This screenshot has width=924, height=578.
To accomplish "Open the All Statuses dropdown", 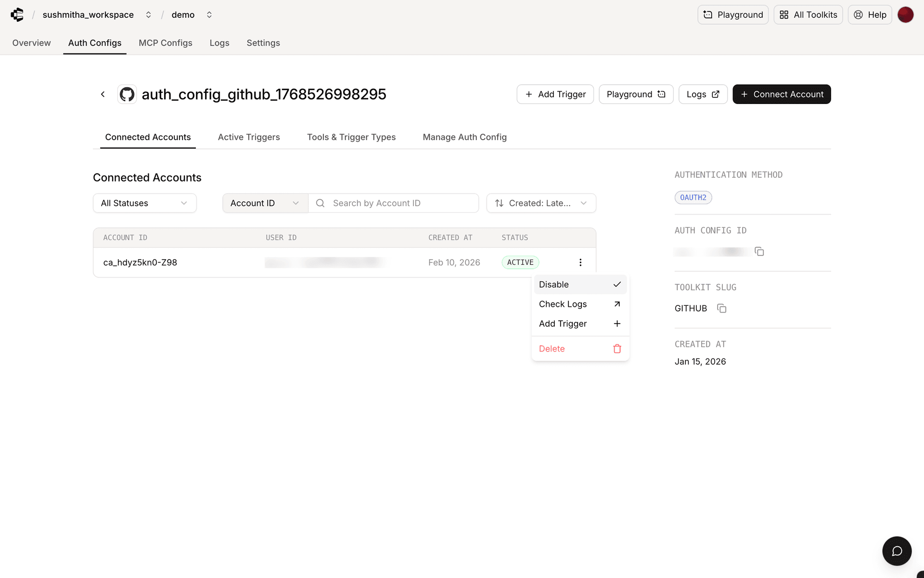I will click(144, 203).
